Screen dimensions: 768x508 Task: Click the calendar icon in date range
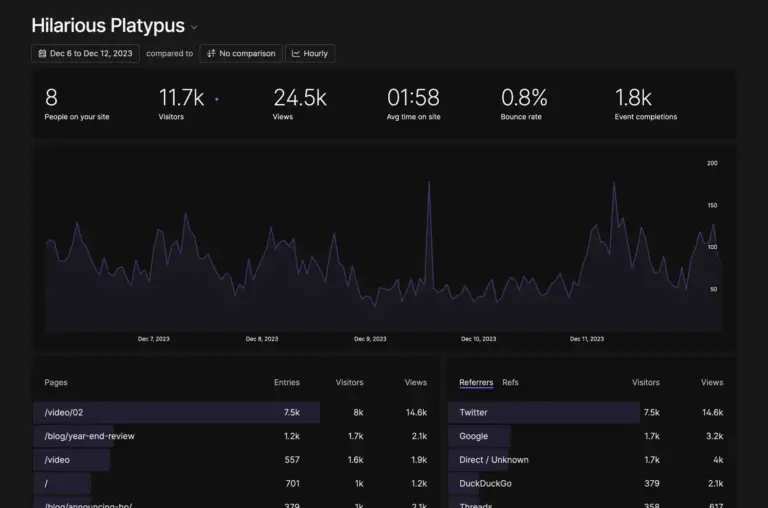click(42, 53)
